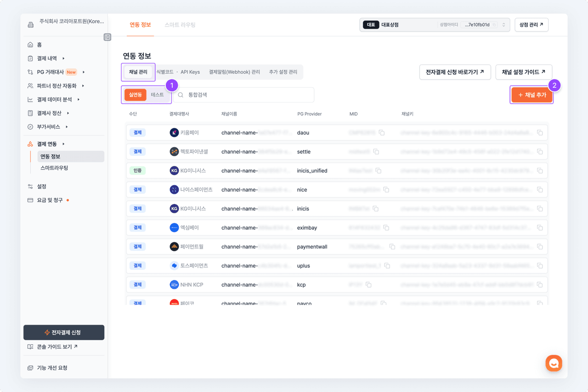Copy the 키움페이 channel key
Screen dimensions: 588x392
pyautogui.click(x=540, y=133)
